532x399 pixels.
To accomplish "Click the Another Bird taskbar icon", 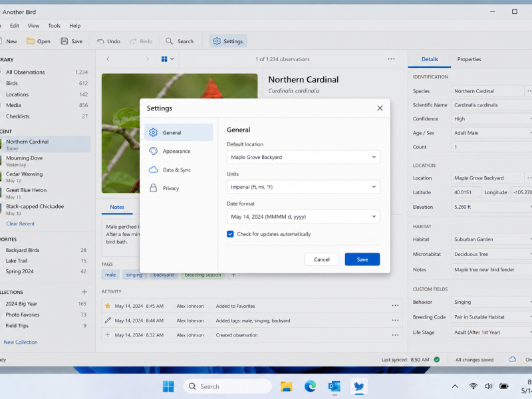I will point(358,386).
